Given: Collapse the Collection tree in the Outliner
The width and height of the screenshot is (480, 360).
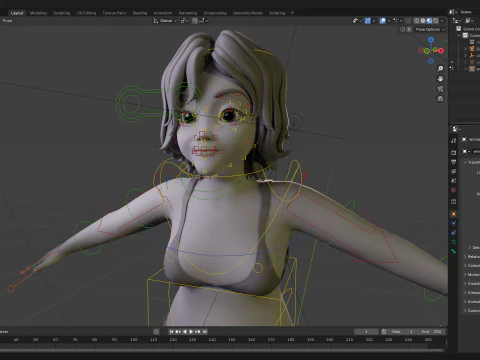Looking at the screenshot, I should (459, 35).
